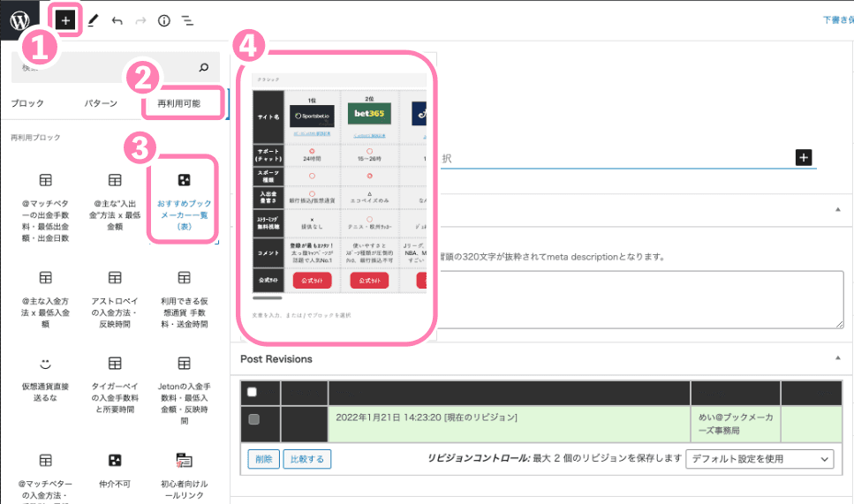Click the 2022年1月21日 14:23:20 revision text
This screenshot has width=854, height=504.
coord(427,417)
